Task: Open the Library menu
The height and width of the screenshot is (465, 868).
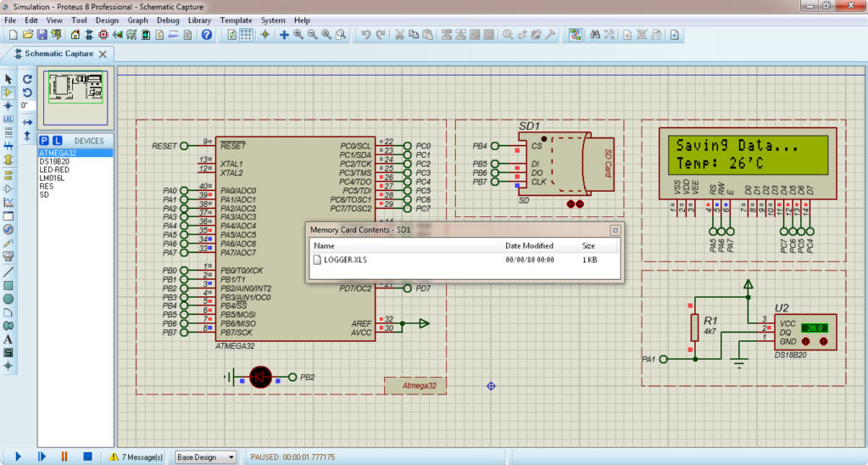Action: pyautogui.click(x=199, y=20)
